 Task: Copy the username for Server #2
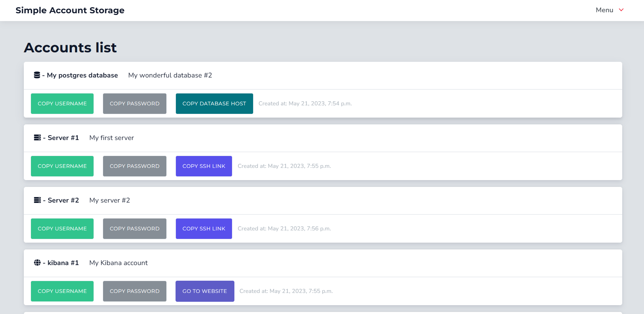coord(62,228)
